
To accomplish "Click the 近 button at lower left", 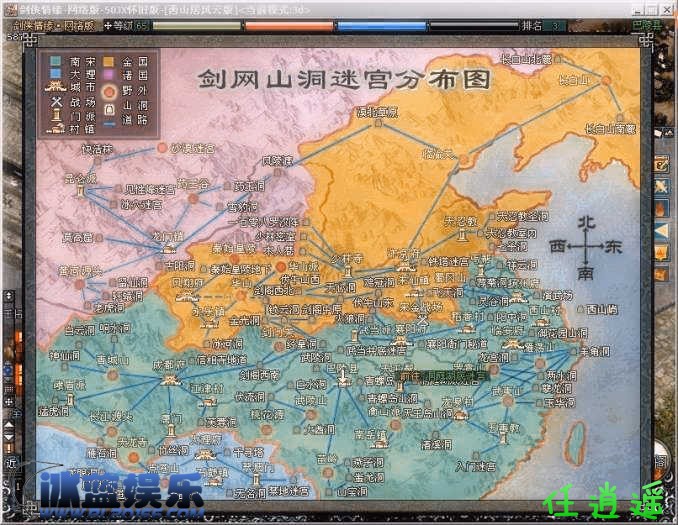I will tap(11, 463).
